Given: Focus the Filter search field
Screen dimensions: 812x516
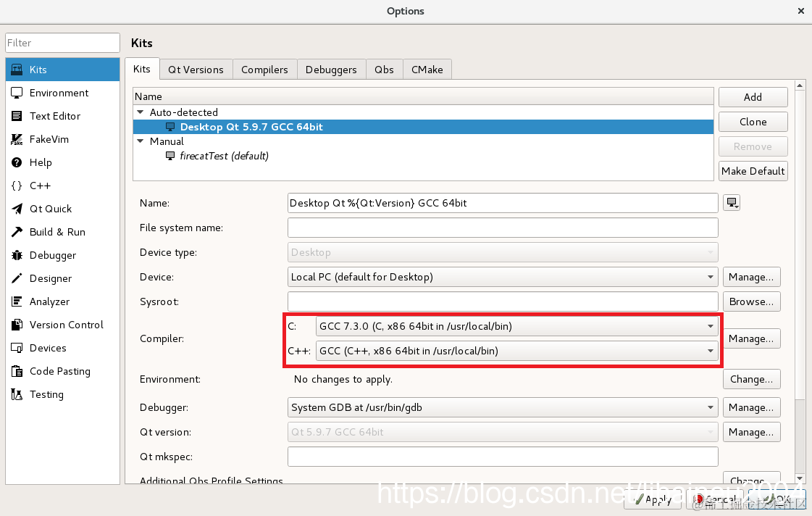Looking at the screenshot, I should pyautogui.click(x=63, y=43).
